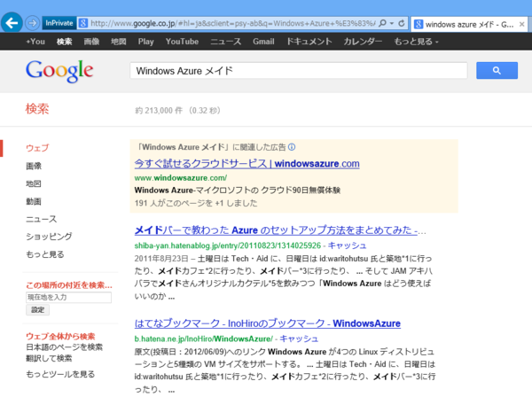
Task: Click the blue search magnifier button
Action: coord(497,71)
